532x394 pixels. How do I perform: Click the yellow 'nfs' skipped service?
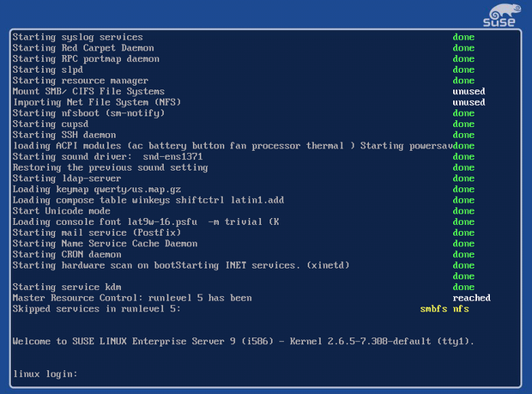tap(461, 309)
